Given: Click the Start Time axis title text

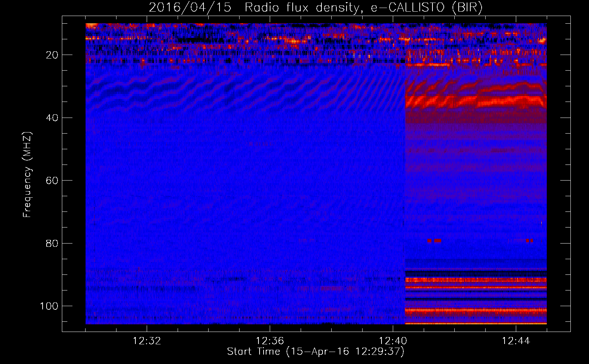Looking at the screenshot, I should 316,352.
